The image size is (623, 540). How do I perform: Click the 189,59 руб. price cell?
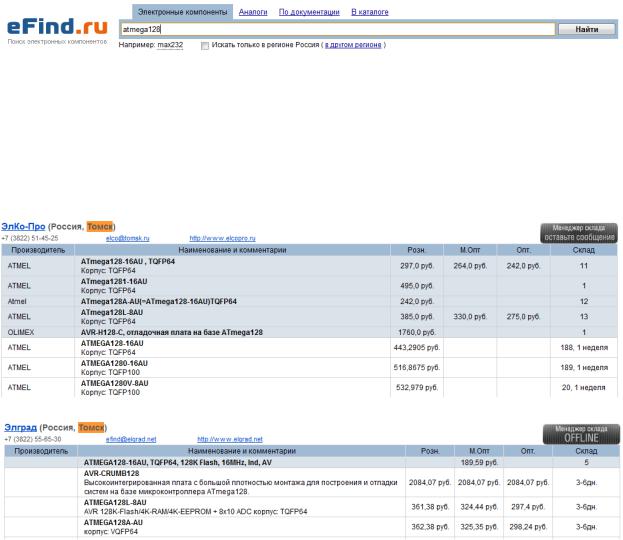[479, 463]
